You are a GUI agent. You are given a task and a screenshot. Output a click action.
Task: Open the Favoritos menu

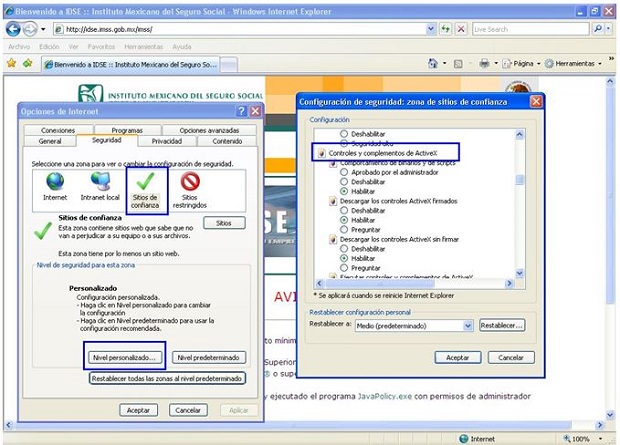click(101, 47)
